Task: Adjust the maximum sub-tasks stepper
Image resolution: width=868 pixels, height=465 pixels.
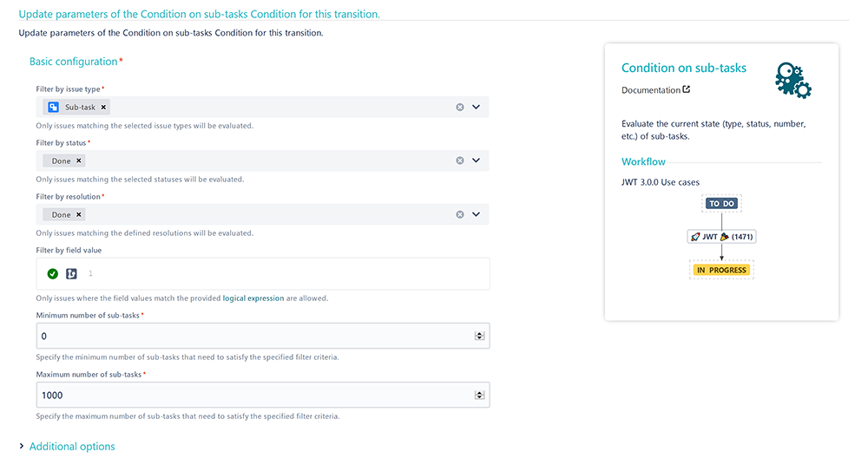Action: pyautogui.click(x=479, y=395)
